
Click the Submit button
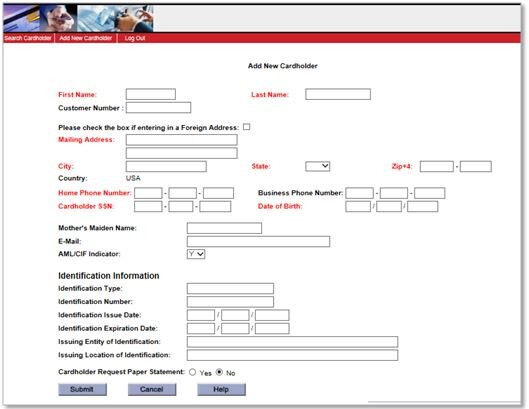(82, 389)
